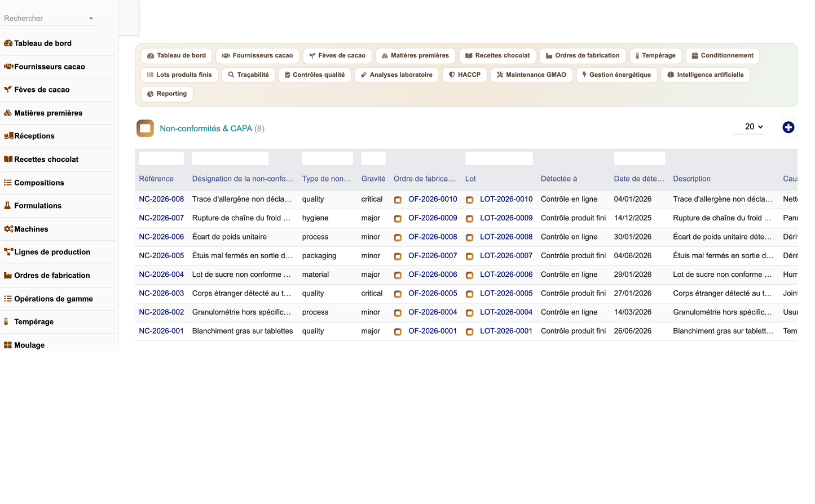Image resolution: width=815 pixels, height=504 pixels.
Task: Follow the OF-2026-0006 link
Action: pos(433,275)
